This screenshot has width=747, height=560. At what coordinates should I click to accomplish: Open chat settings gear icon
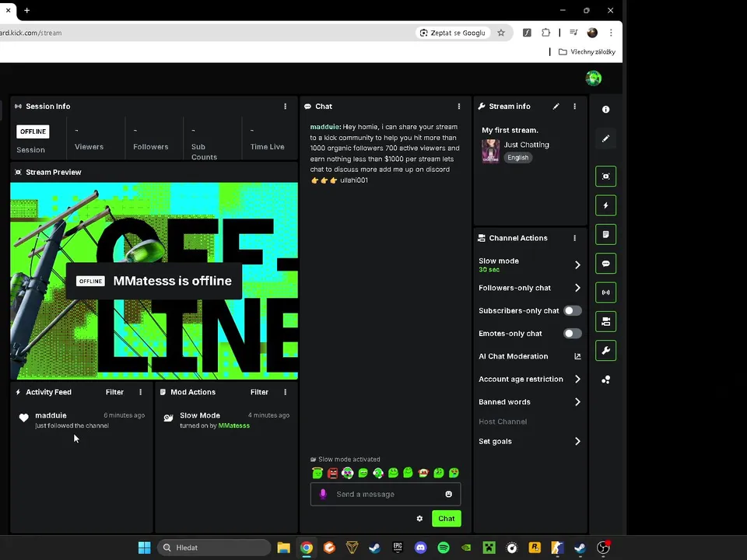(x=419, y=518)
